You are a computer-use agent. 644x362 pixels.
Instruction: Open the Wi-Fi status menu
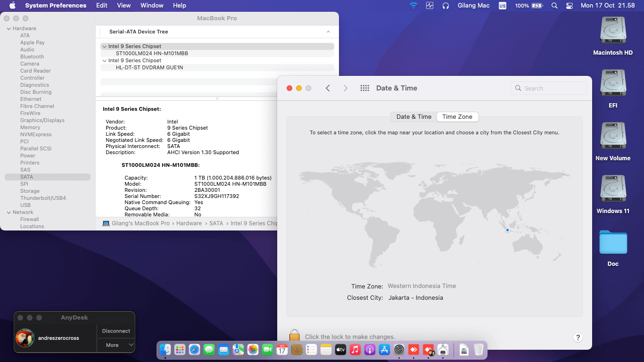coord(413,6)
